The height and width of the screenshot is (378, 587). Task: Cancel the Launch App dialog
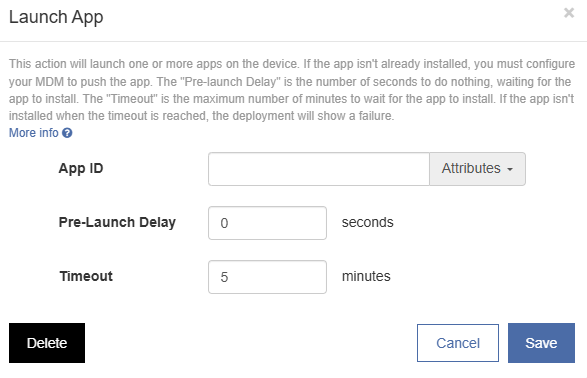click(x=458, y=343)
